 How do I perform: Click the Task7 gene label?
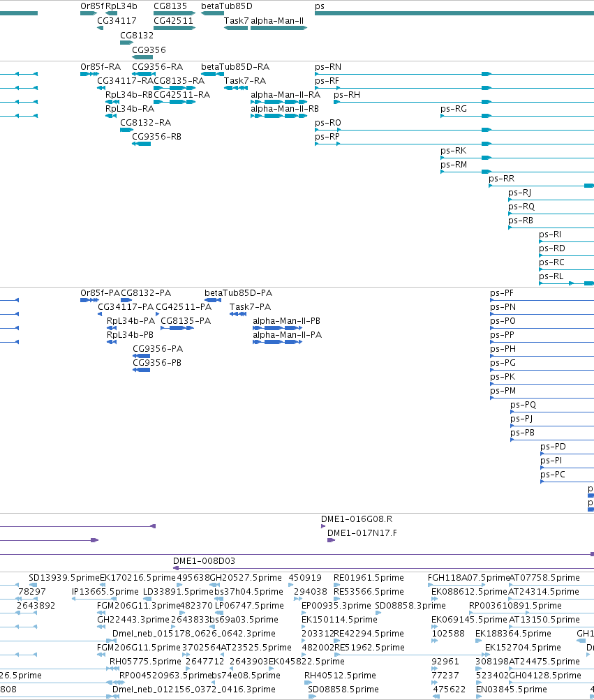click(236, 21)
